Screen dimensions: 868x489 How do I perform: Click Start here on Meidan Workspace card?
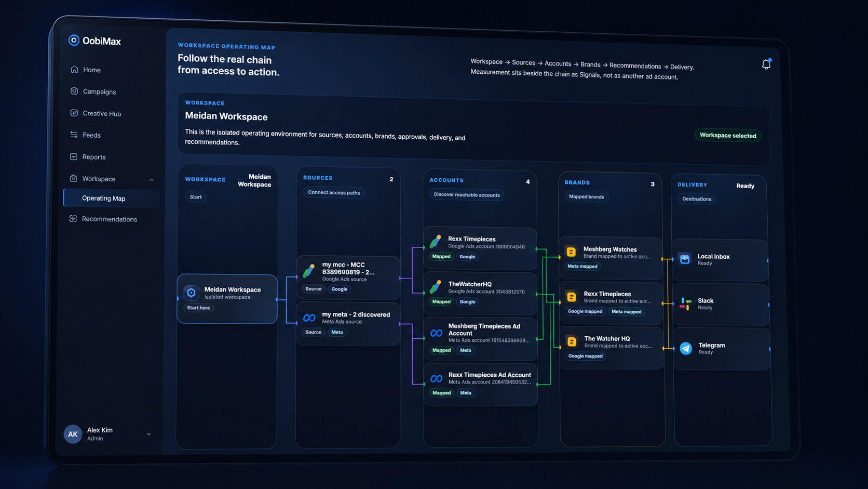[198, 308]
